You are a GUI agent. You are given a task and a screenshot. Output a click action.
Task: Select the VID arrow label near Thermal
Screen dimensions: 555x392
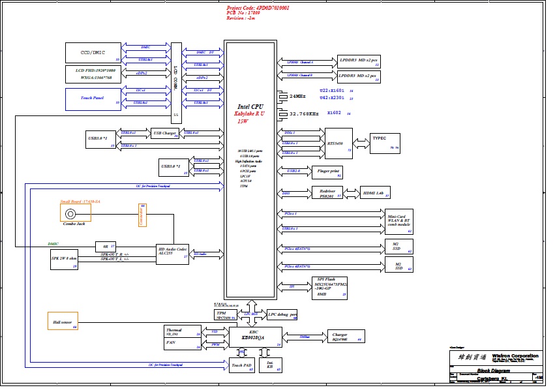[215, 332]
